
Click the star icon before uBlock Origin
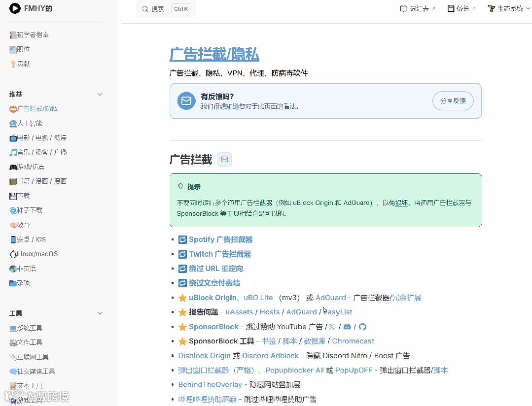click(x=182, y=298)
